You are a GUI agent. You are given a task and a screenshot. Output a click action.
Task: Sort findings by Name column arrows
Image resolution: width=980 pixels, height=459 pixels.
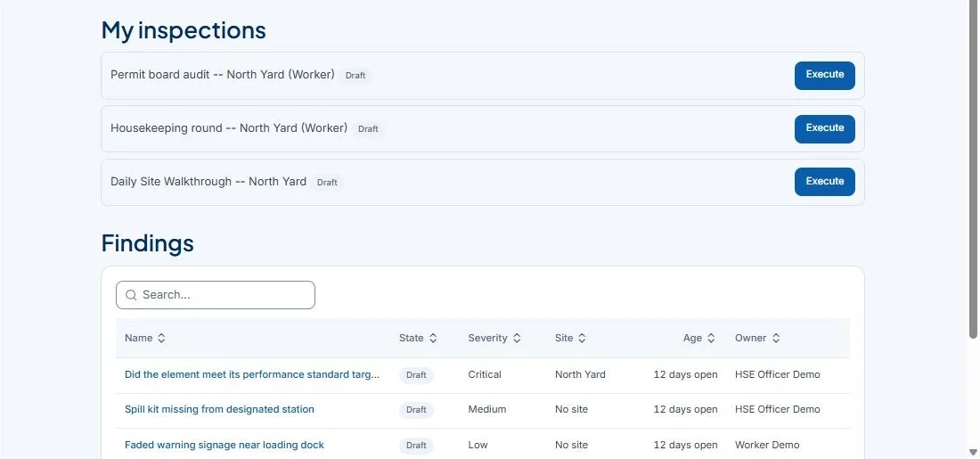(161, 338)
